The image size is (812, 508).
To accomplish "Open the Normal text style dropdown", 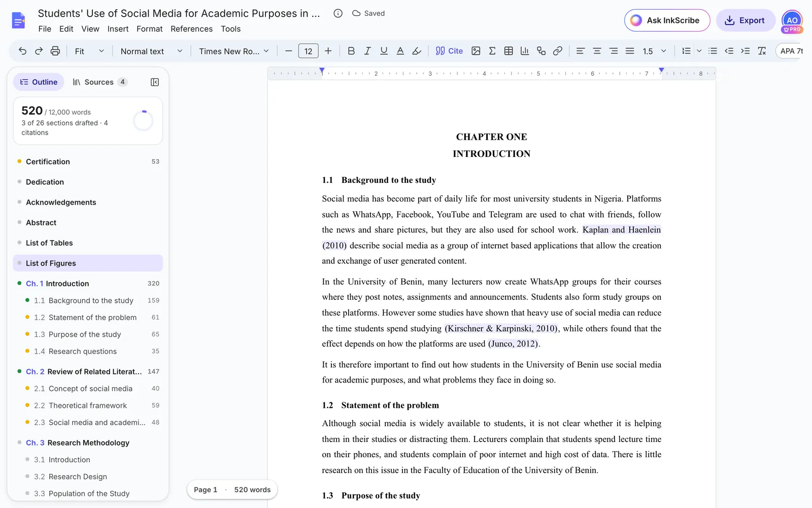I will [151, 51].
